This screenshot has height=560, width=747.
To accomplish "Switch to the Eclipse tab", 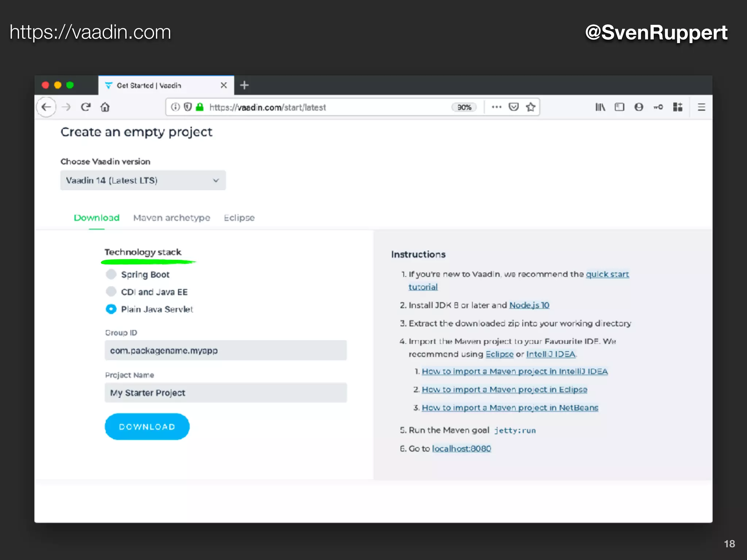I will 239,218.
